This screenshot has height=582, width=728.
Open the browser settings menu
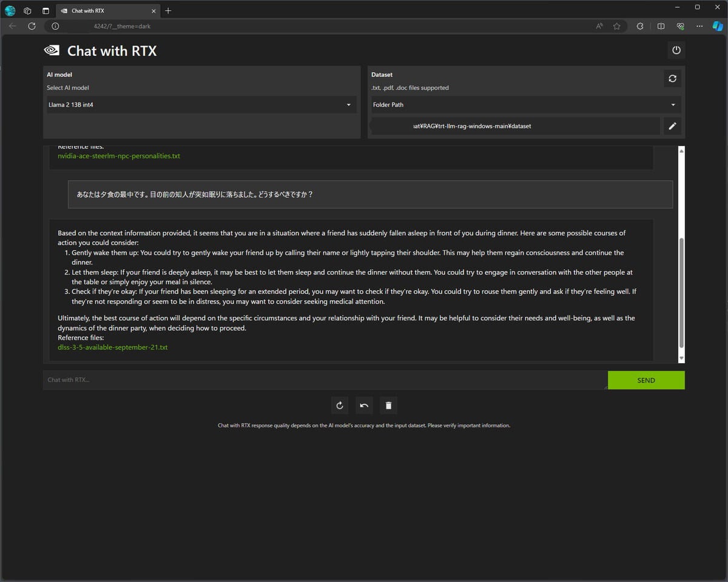coord(699,26)
